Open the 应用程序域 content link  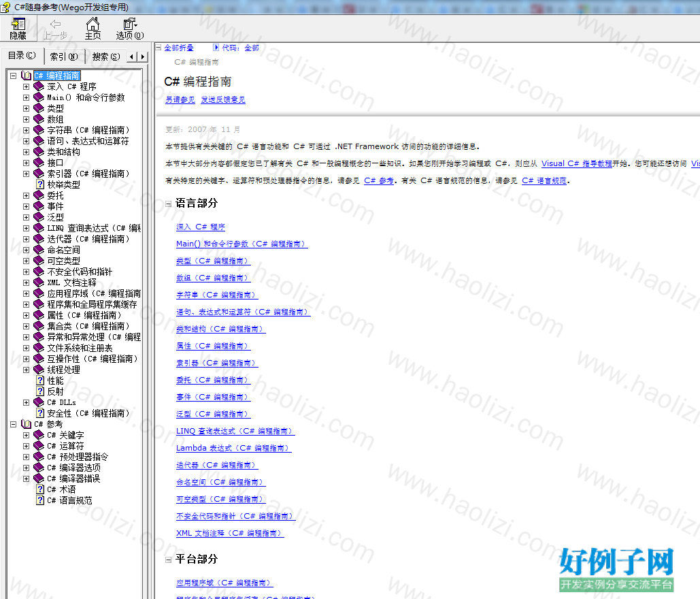click(x=224, y=583)
